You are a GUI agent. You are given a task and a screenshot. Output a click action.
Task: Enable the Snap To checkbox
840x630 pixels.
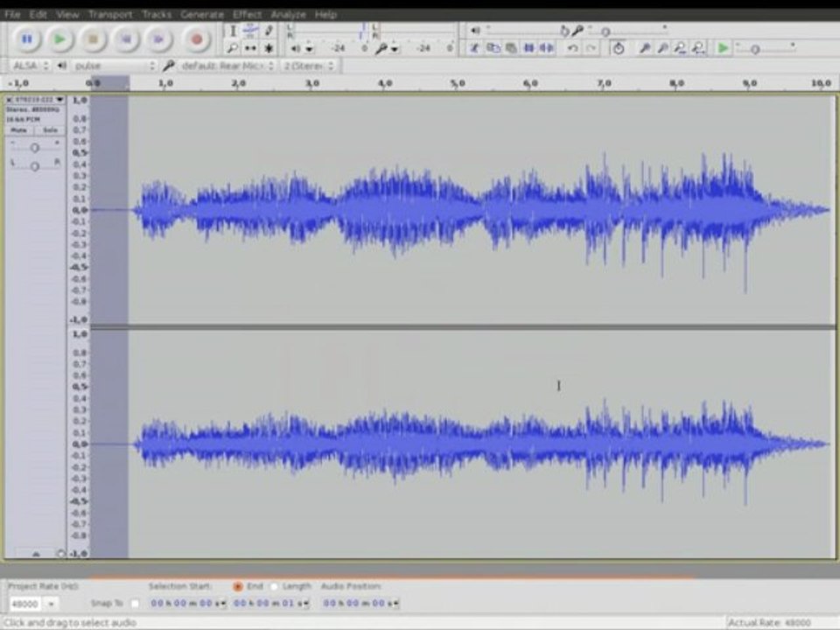coord(135,604)
